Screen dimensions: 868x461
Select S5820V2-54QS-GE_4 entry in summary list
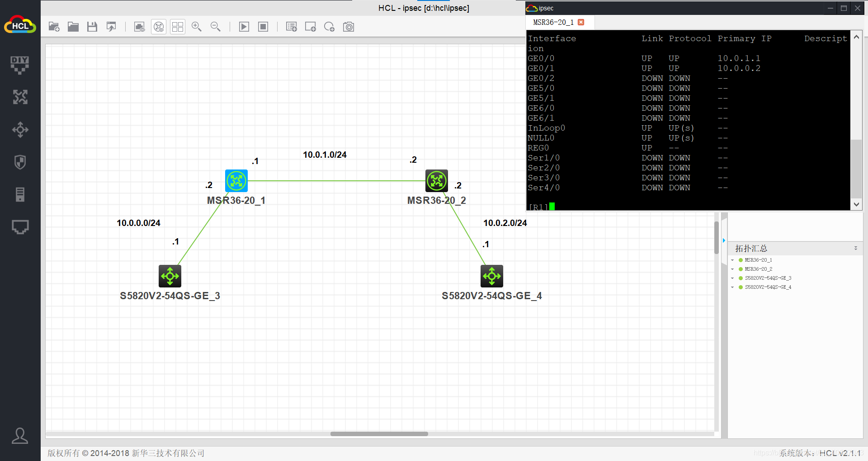pyautogui.click(x=768, y=287)
